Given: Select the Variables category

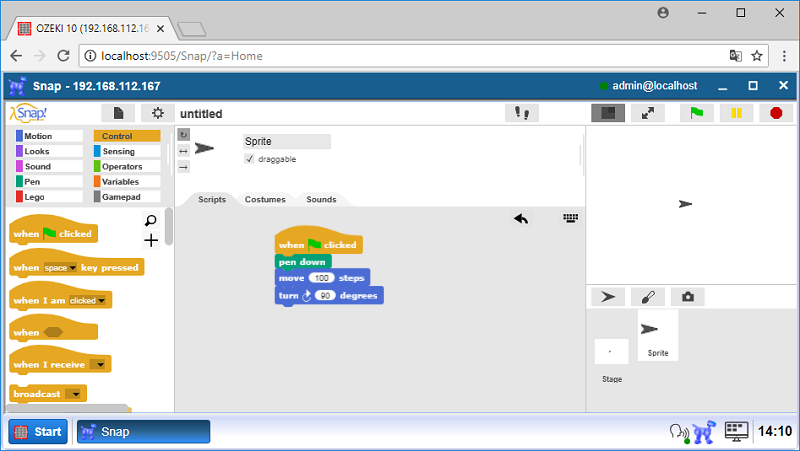Looking at the screenshot, I should click(x=127, y=182).
